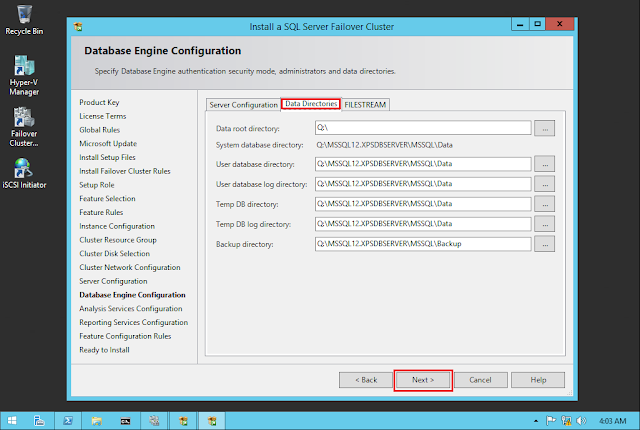Image resolution: width=640 pixels, height=430 pixels.
Task: Click Setup Role step
Action: point(97,185)
